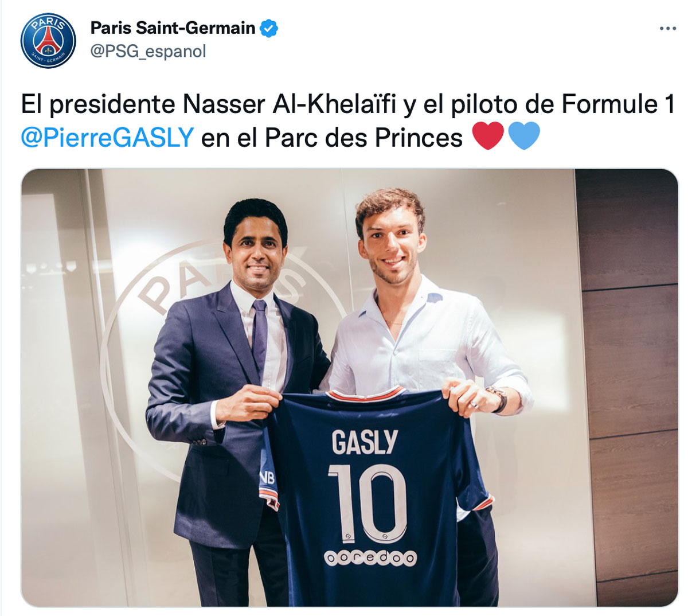Click the words "Parc des Princes"
Image resolution: width=688 pixels, height=616 pixels.
[364, 138]
